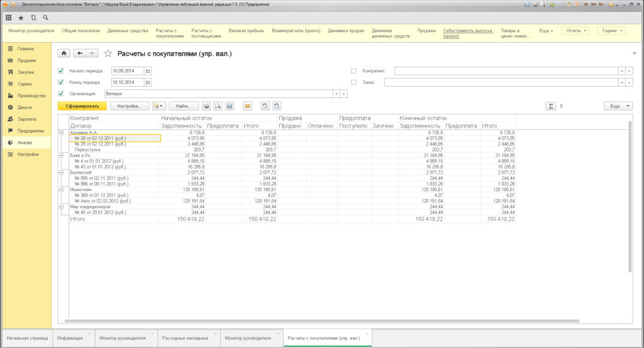
Task: Open the Валовая прибыль report link
Action: 246,31
